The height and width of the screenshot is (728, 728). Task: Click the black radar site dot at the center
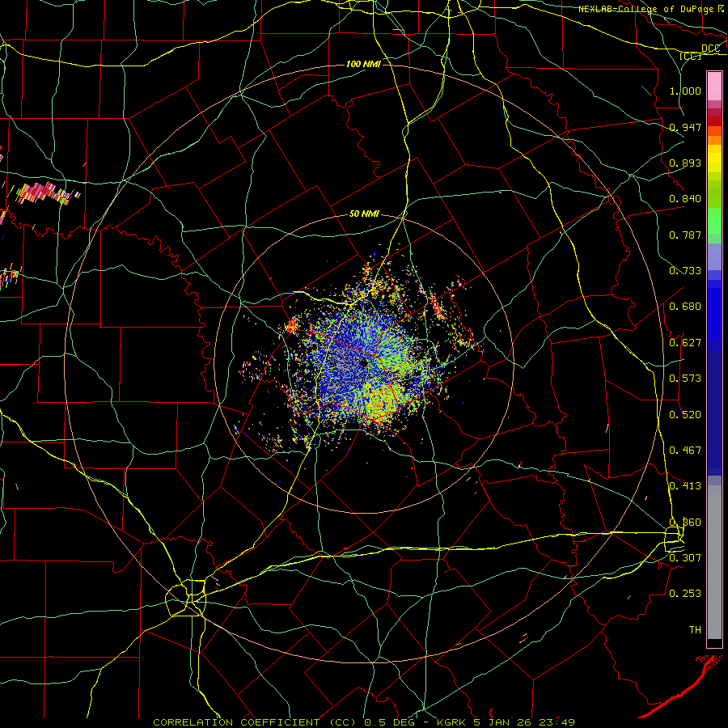coord(364,363)
